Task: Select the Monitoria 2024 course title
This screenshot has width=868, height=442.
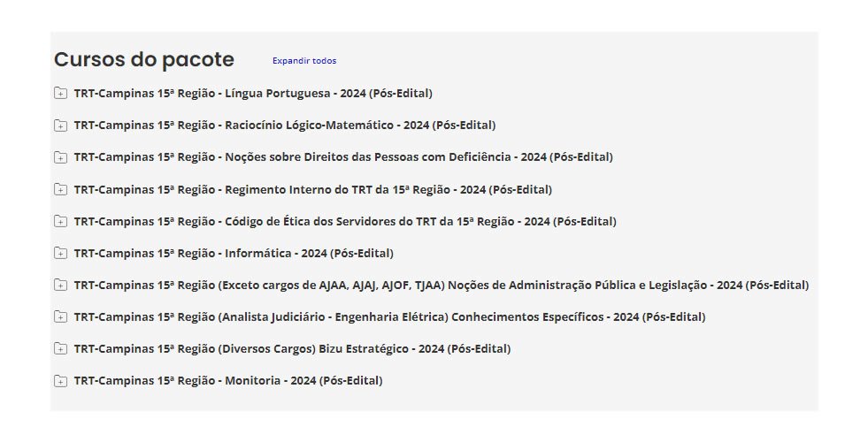Action: pyautogui.click(x=228, y=381)
